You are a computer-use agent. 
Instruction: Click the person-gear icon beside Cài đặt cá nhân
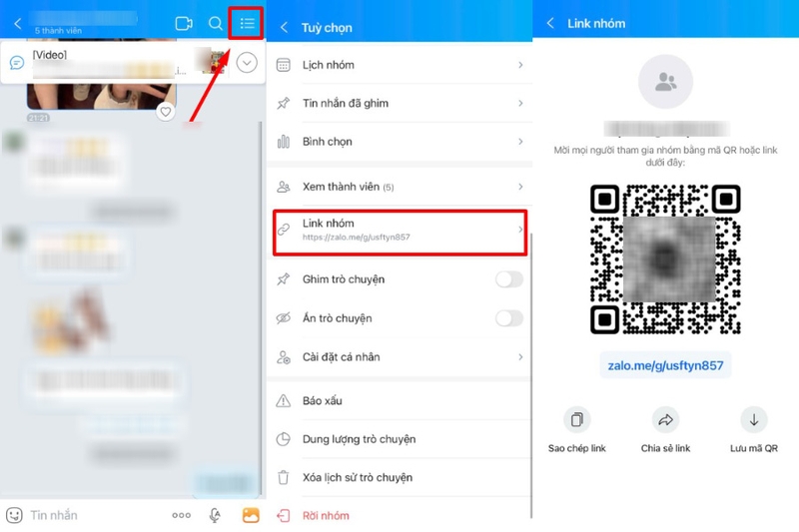[284, 357]
